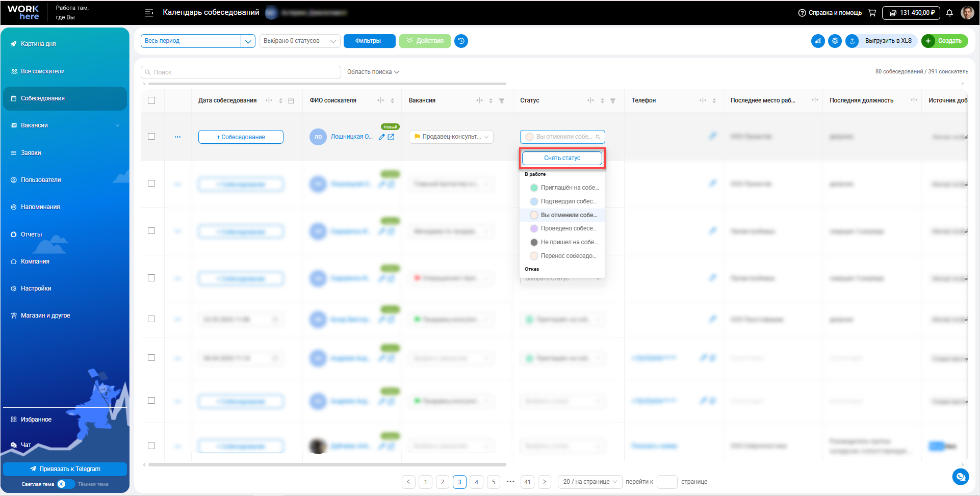Open the 20 / на странице selector
Viewport: 980px width, 496px height.
(590, 482)
